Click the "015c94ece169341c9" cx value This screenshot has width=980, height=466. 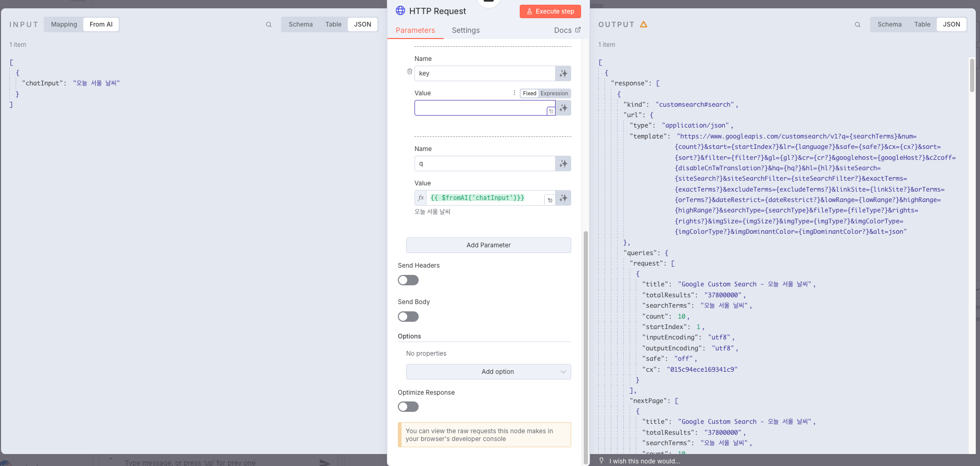(702, 370)
